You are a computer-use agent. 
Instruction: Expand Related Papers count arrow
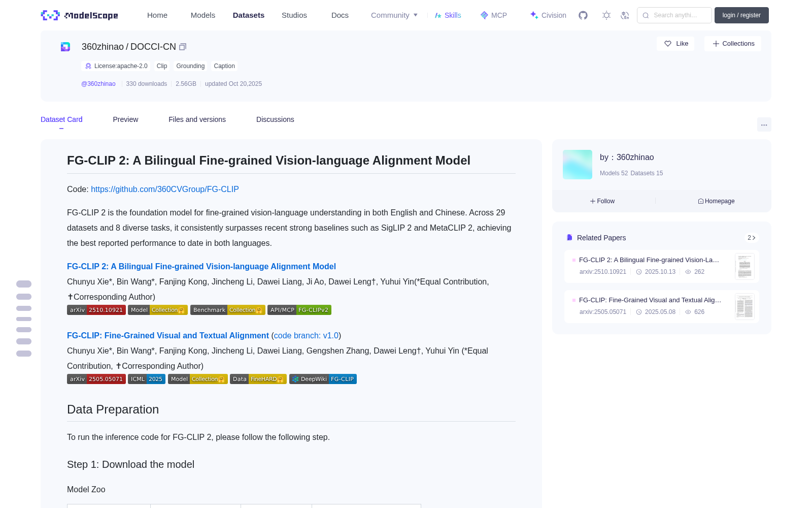(x=752, y=238)
